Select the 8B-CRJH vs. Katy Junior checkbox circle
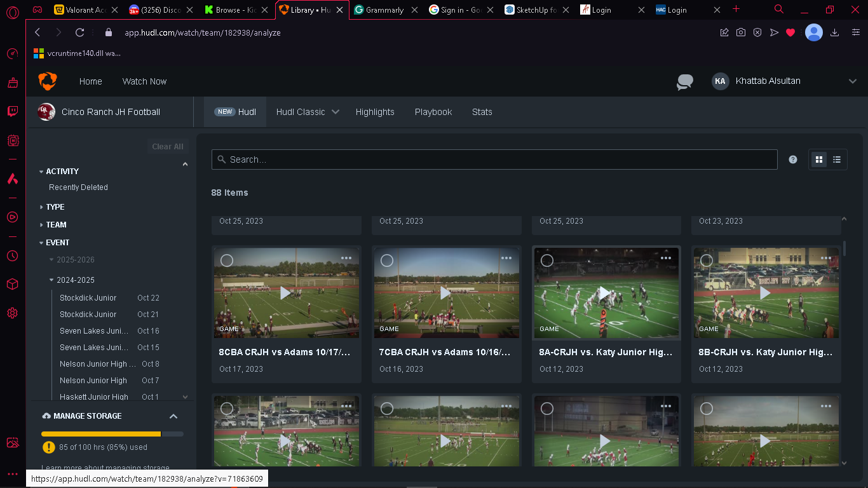Screen dimensions: 868x488 (707, 261)
